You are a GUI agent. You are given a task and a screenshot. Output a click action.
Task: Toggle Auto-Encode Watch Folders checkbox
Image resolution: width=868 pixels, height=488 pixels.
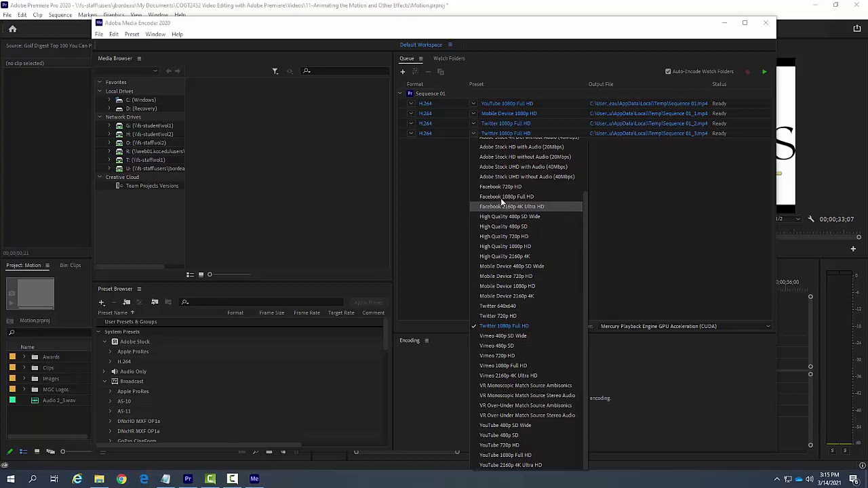click(668, 71)
